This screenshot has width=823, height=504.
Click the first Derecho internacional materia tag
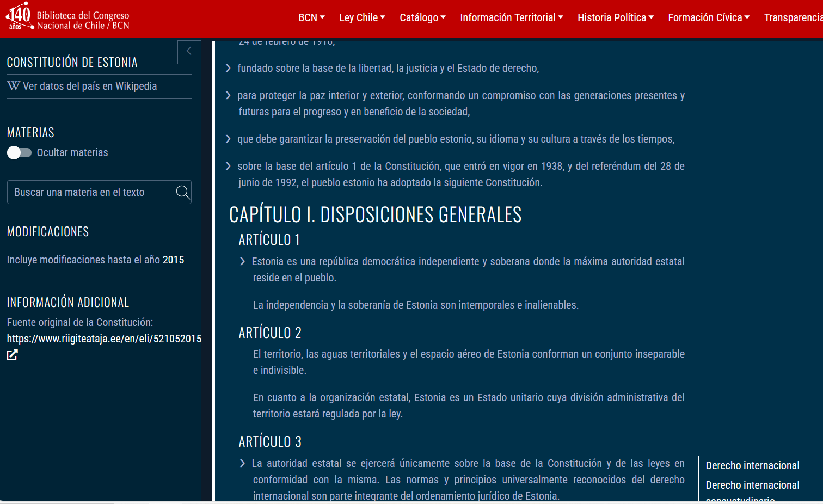[x=752, y=465]
